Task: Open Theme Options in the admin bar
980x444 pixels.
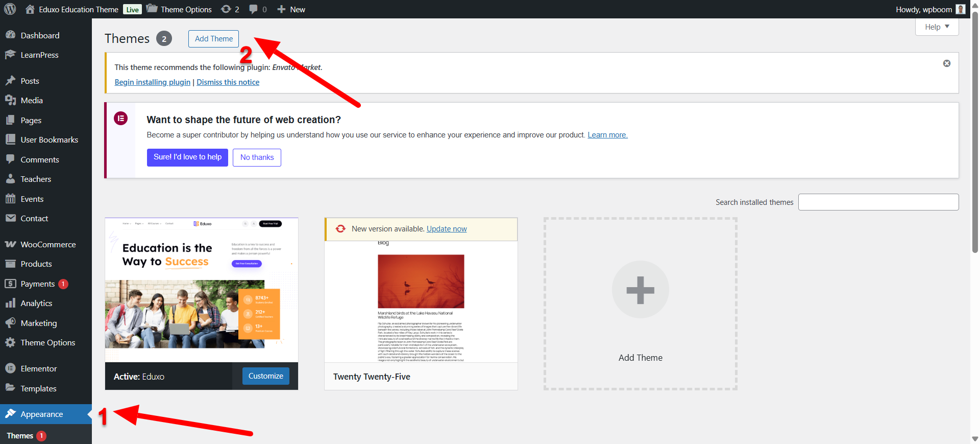Action: pos(179,9)
